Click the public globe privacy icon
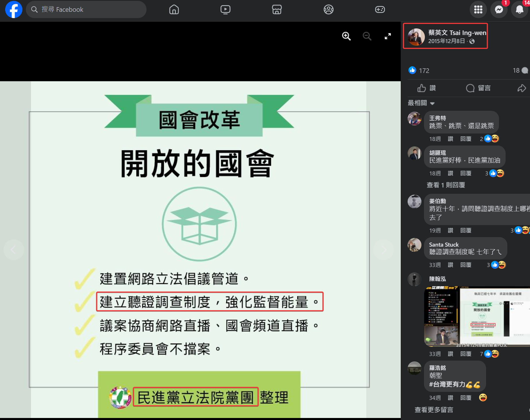 tap(472, 41)
